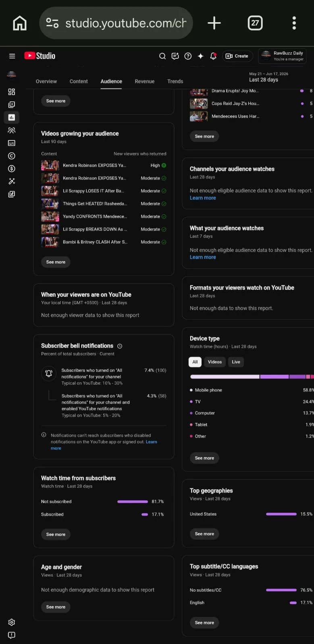The width and height of the screenshot is (314, 644).
Task: Open Community icon in the sidebar
Action: (x=12, y=130)
